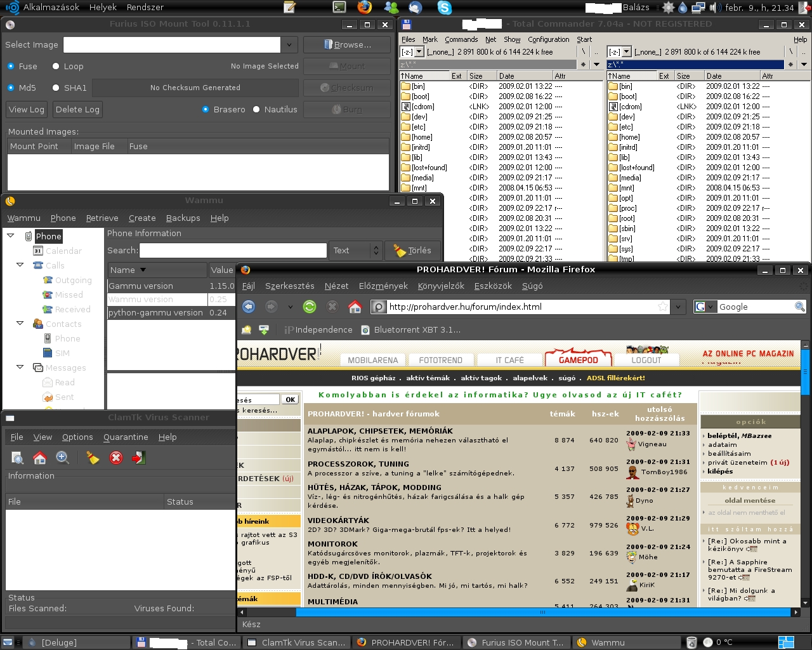The width and height of the screenshot is (812, 650).
Task: Open the Select Image combo dropdown arrow
Action: click(x=289, y=45)
